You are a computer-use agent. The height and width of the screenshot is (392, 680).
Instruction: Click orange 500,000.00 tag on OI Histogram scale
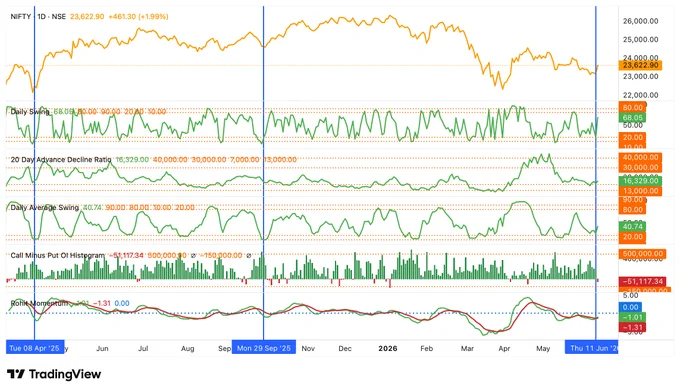(x=642, y=254)
